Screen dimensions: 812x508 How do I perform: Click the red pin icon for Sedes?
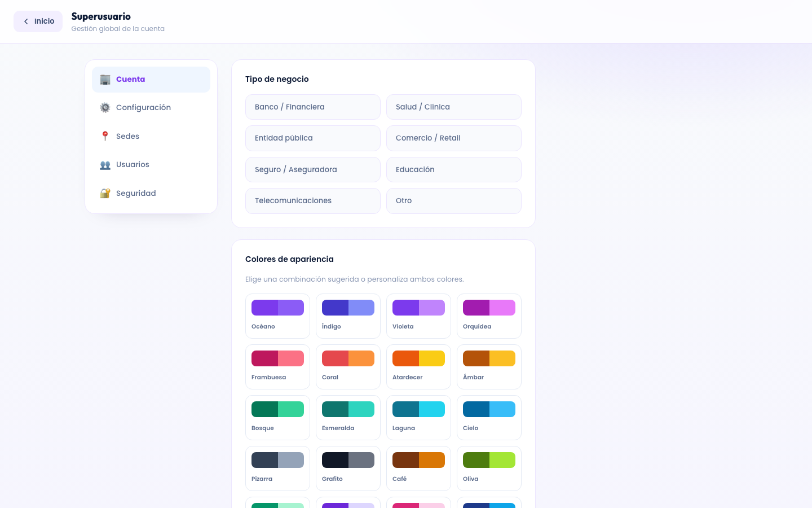105,136
